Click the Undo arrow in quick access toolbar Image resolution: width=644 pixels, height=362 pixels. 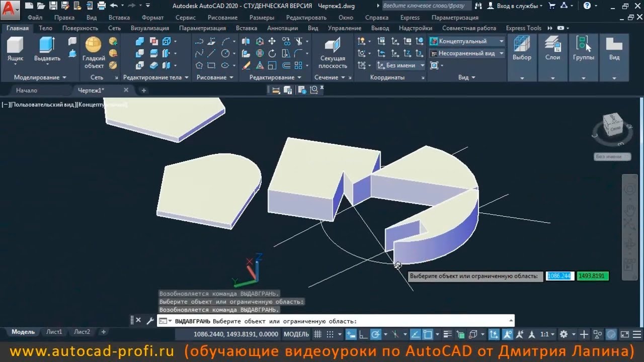pos(114,6)
